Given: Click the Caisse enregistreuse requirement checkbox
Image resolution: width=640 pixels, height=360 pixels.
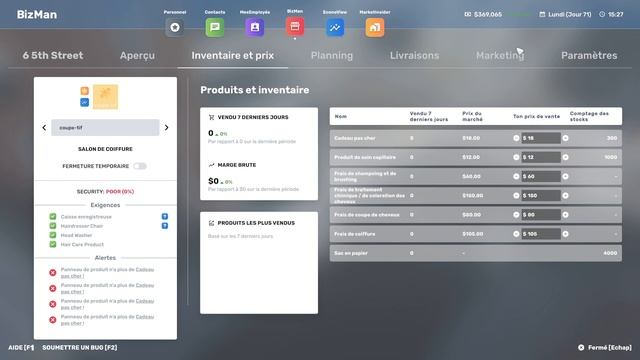Looking at the screenshot, I should [x=53, y=217].
